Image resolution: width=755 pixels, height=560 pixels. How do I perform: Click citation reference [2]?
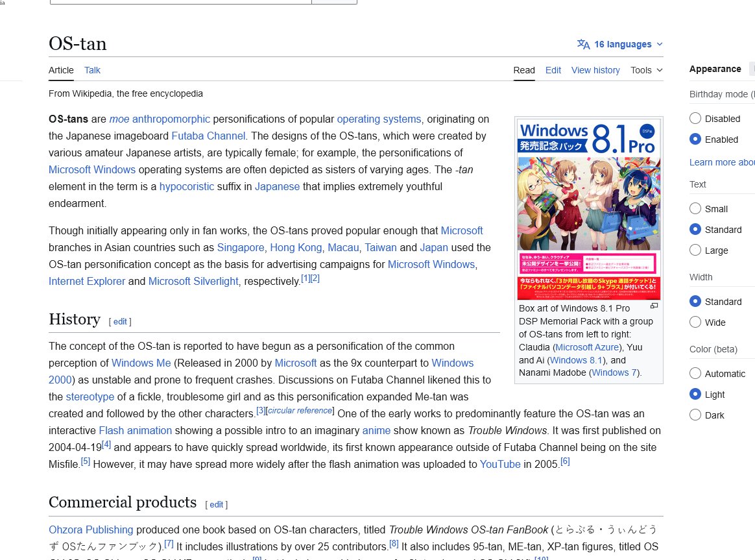[x=315, y=278]
